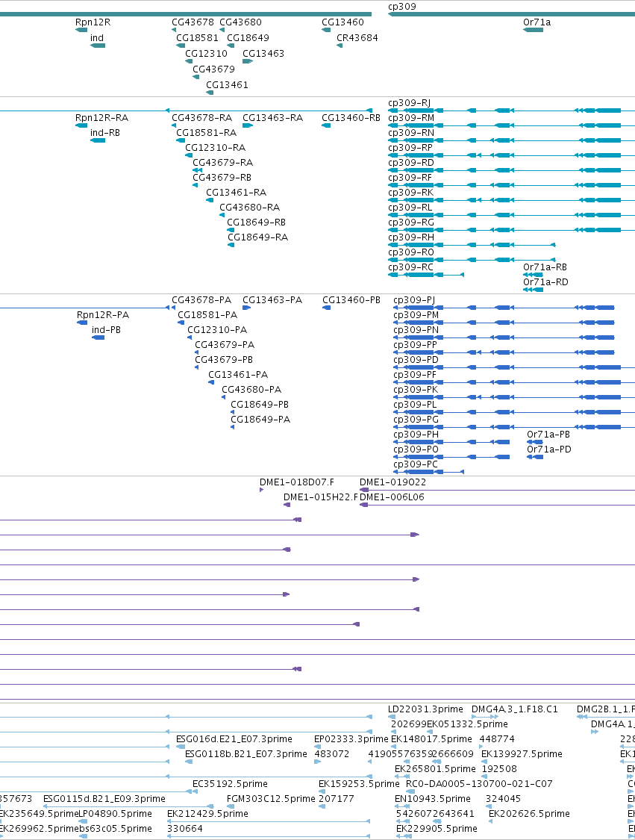This screenshot has height=840, width=635.
Task: Select the CG13460 gene label
Action: pos(342,22)
